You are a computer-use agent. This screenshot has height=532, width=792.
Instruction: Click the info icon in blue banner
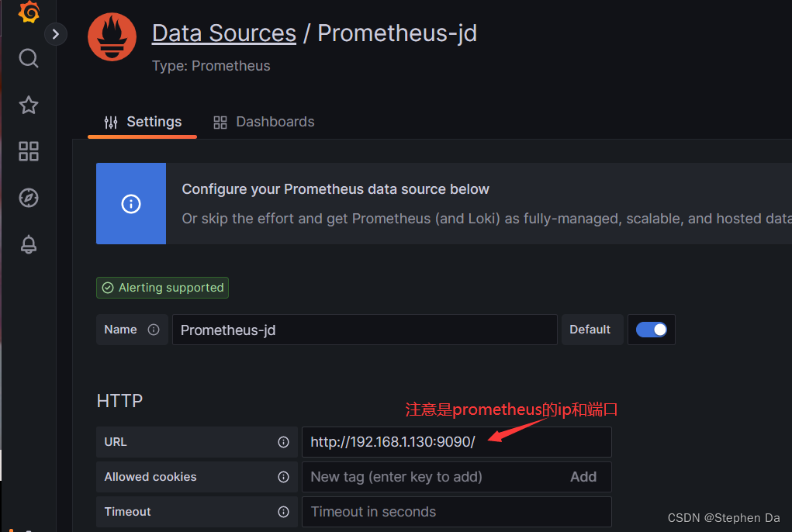coord(131,204)
